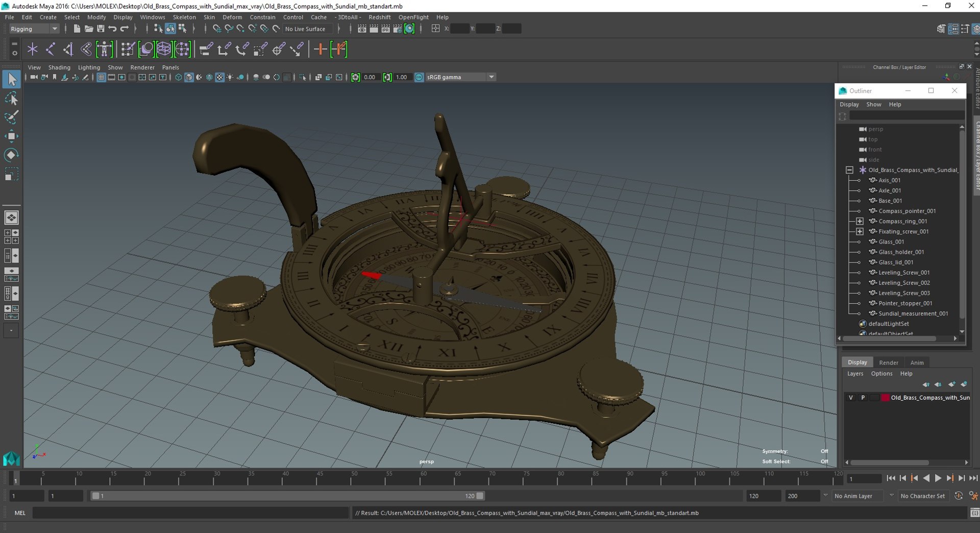
Task: Toggle layer visibility V box
Action: [850, 398]
